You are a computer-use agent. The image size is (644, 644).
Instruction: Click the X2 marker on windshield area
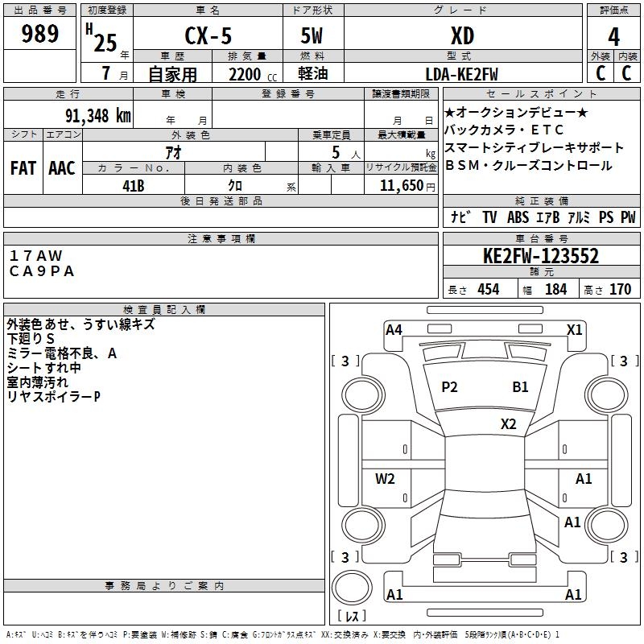[508, 424]
